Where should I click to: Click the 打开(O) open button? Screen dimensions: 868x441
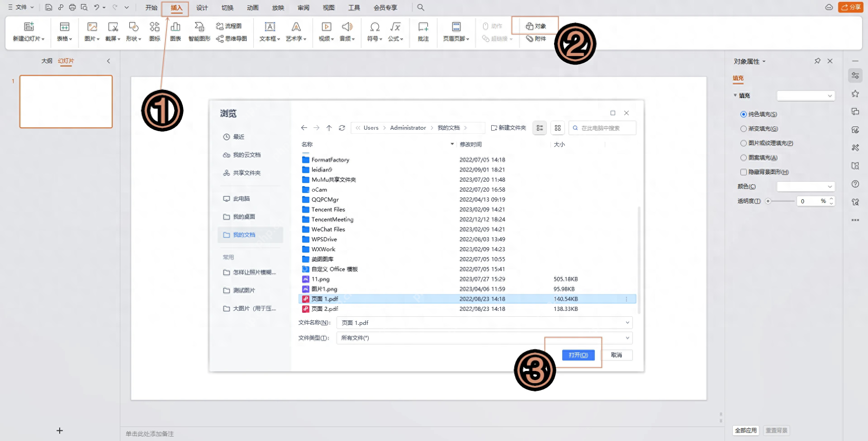click(578, 355)
